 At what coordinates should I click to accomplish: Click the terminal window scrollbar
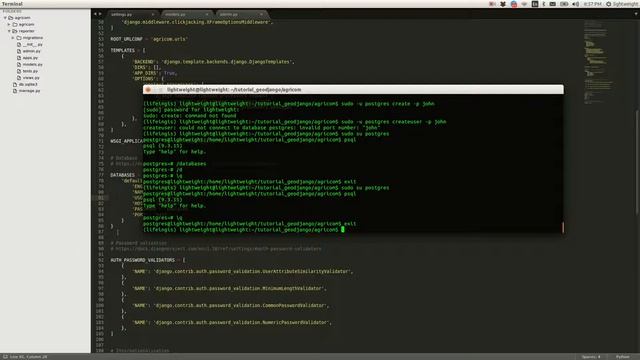[563, 227]
